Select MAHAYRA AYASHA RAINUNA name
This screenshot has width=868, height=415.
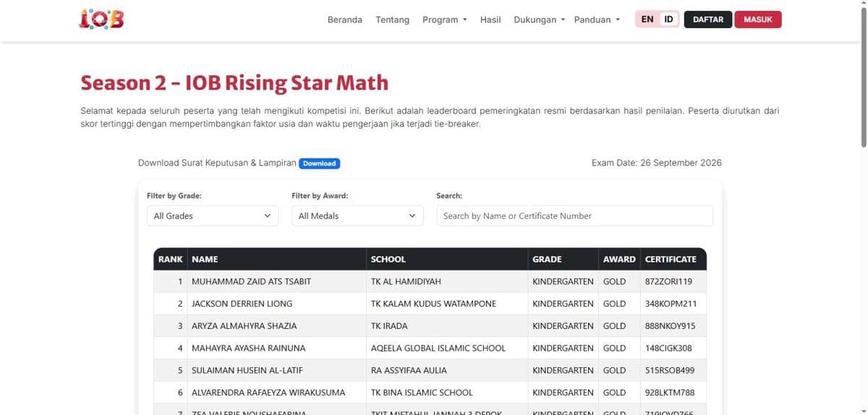click(x=249, y=348)
